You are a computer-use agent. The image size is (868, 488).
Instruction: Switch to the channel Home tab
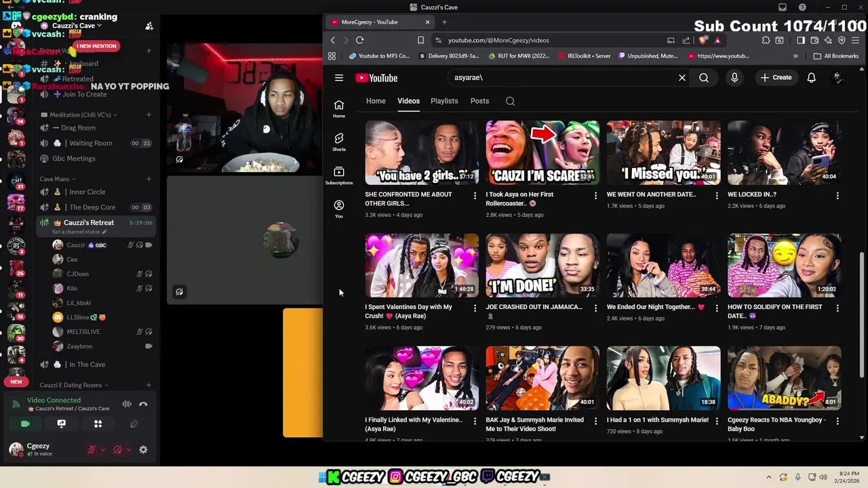(x=376, y=101)
